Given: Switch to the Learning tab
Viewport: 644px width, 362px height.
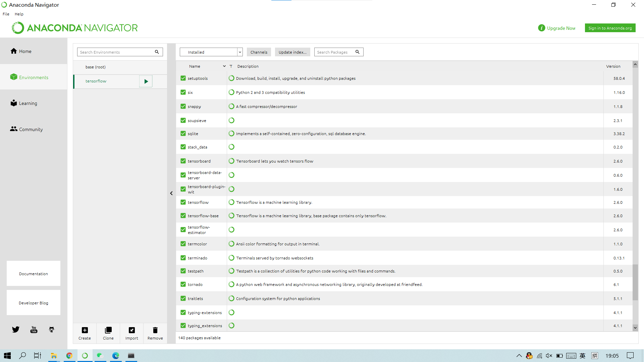Looking at the screenshot, I should pos(28,103).
